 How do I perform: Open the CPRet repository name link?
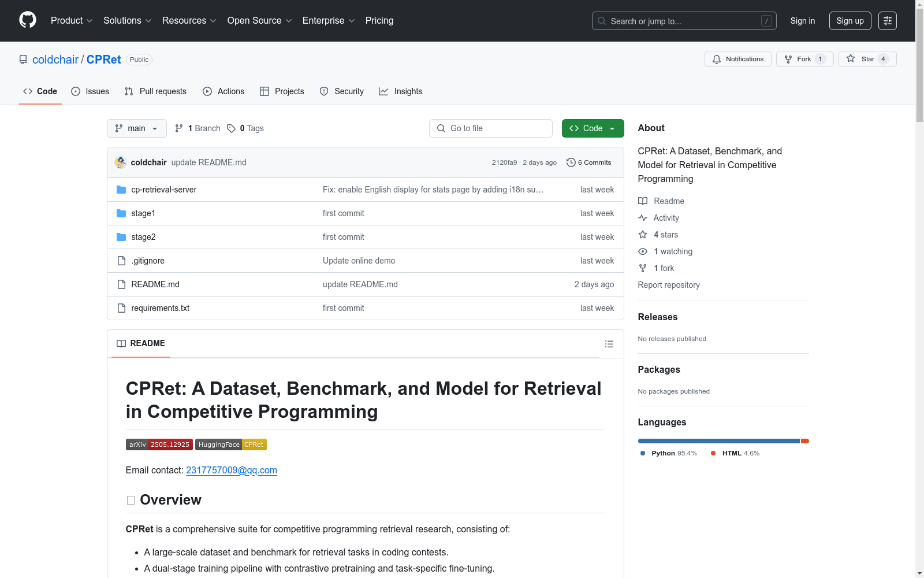[x=104, y=60]
